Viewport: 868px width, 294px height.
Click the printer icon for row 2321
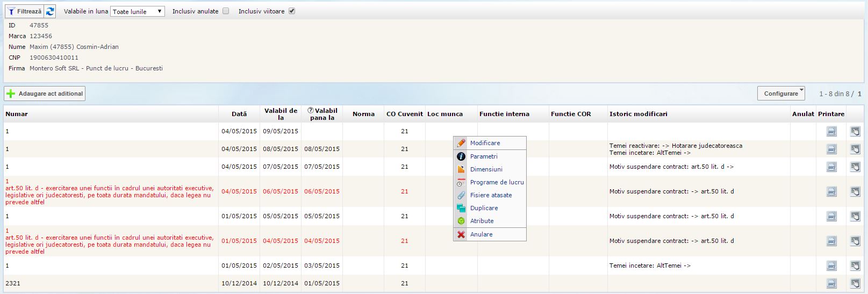click(x=831, y=283)
